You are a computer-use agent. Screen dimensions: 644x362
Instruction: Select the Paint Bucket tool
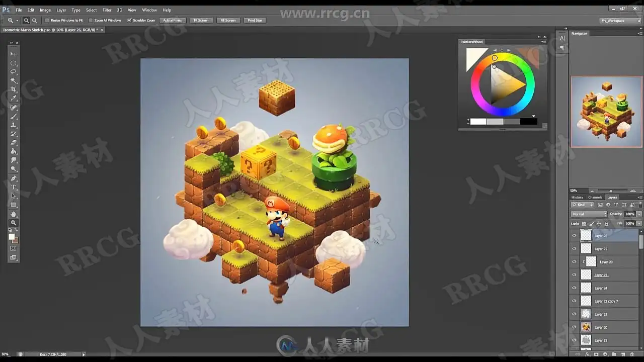pos(14,151)
